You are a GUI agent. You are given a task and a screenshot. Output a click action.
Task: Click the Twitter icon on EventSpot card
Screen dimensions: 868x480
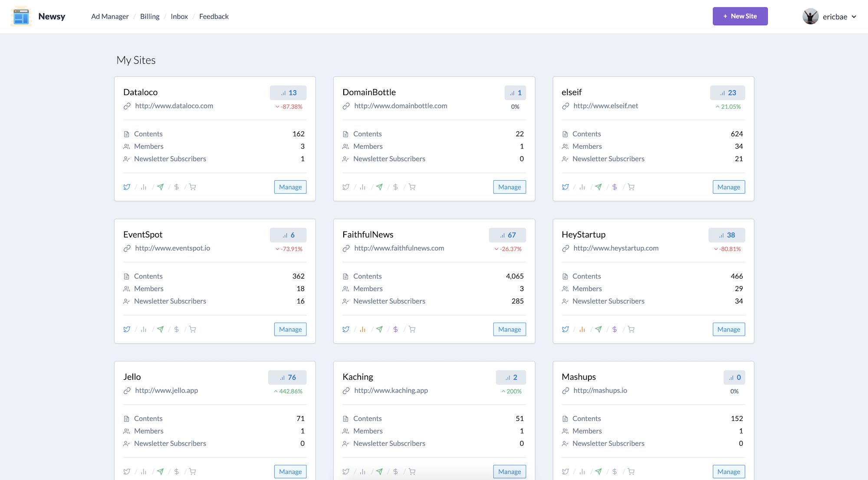(x=127, y=329)
